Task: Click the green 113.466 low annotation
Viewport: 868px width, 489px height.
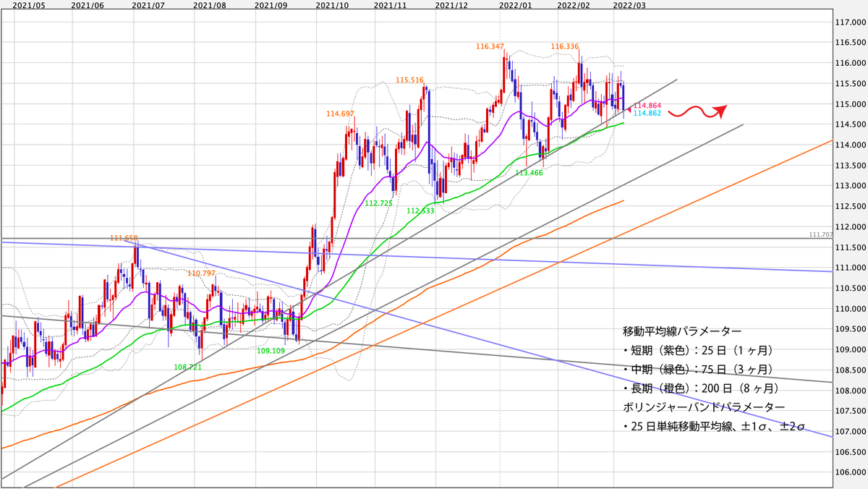Action: point(529,173)
